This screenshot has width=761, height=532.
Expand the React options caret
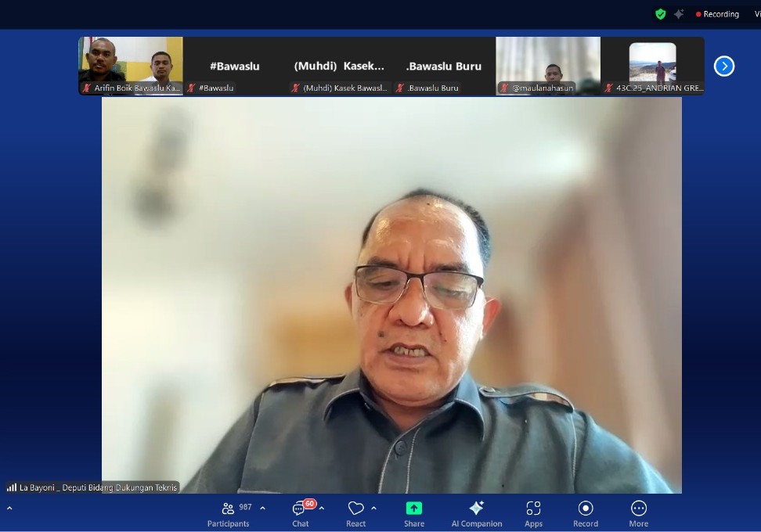373,509
